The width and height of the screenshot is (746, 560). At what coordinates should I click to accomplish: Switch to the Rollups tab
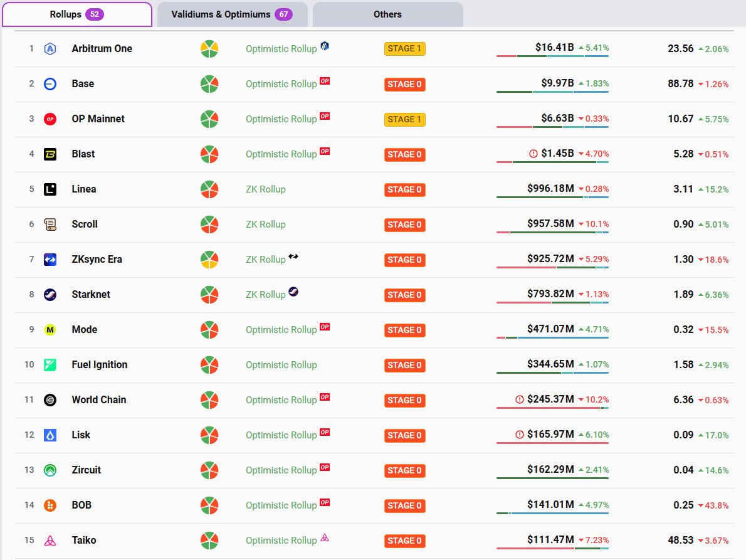click(x=77, y=14)
